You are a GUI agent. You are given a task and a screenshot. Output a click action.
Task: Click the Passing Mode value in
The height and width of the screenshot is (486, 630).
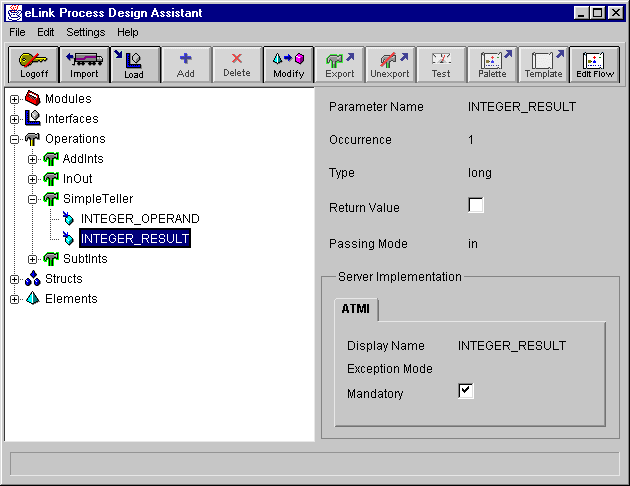[472, 243]
